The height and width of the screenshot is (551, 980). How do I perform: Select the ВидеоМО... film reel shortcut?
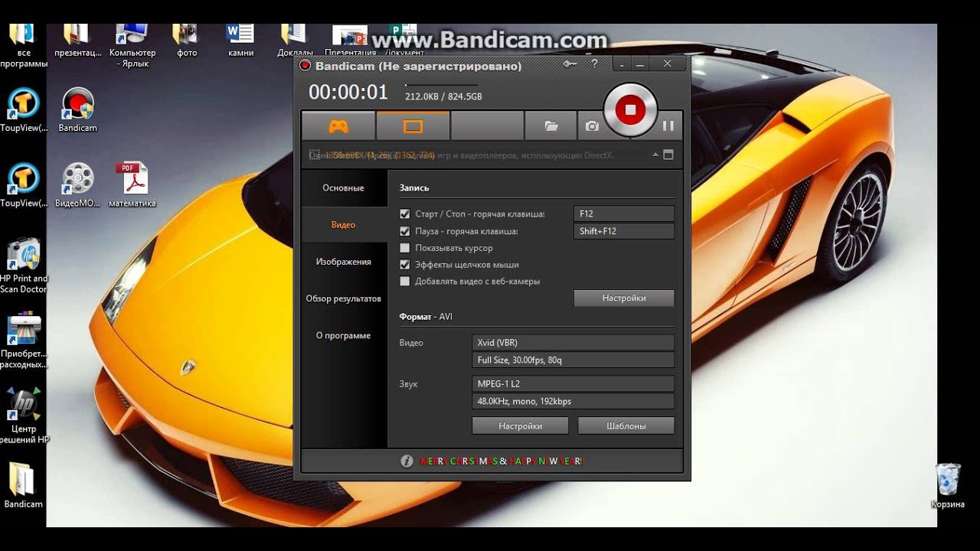coord(77,185)
